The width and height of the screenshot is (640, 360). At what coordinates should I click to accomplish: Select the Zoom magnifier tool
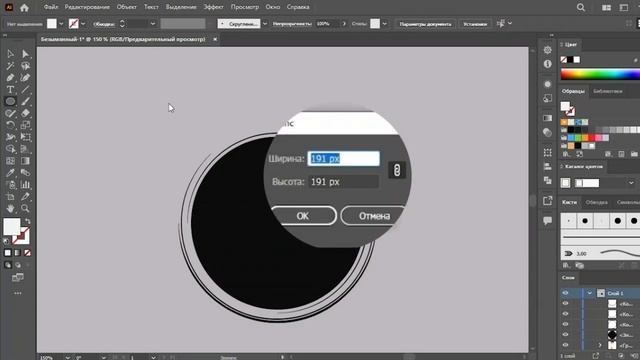pos(25,208)
